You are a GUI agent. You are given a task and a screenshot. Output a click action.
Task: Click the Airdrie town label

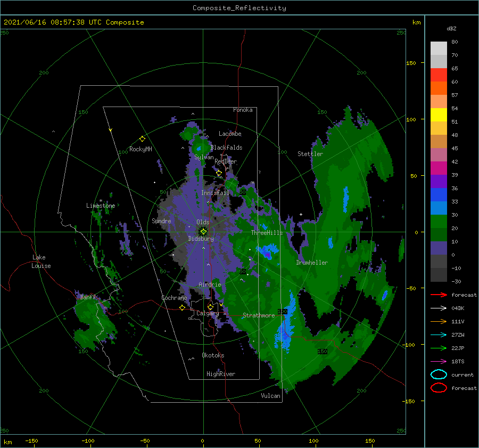[x=210, y=284]
